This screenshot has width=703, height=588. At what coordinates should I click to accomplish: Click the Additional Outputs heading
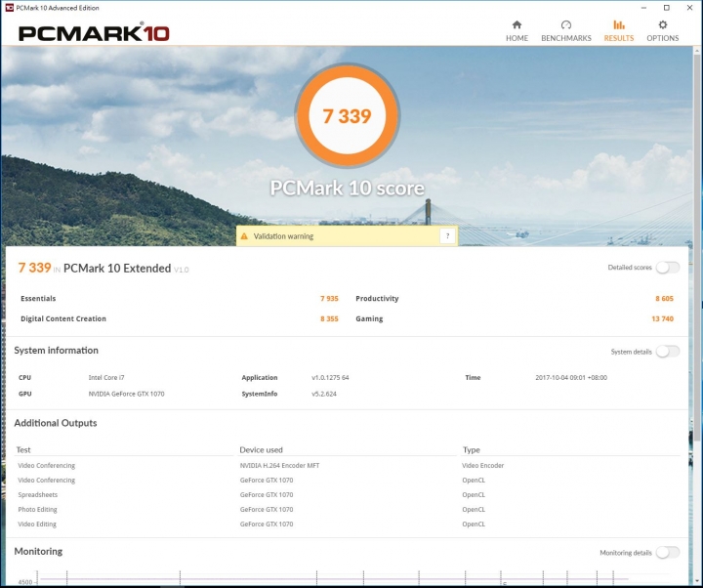pyautogui.click(x=55, y=423)
